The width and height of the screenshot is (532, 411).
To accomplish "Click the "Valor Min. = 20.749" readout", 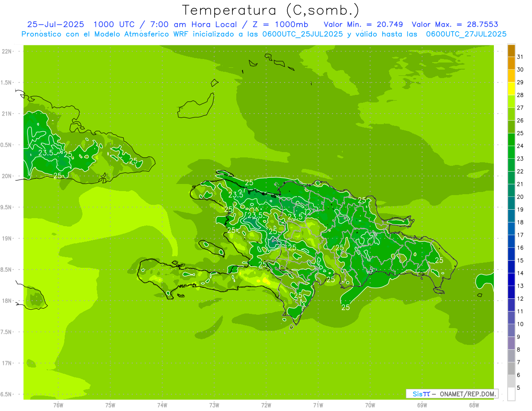I will pos(364,24).
